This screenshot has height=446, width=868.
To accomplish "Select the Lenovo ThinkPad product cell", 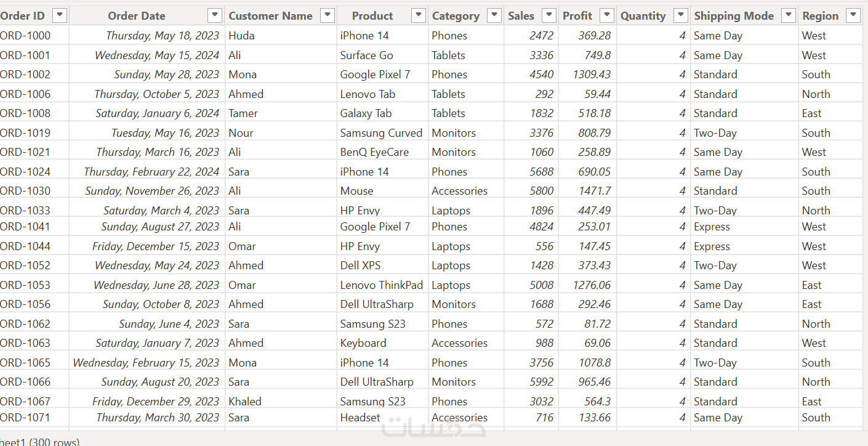I will [381, 285].
